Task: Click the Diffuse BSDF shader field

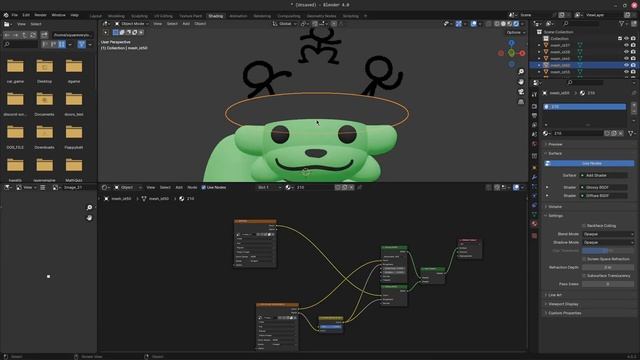Action: (604, 196)
